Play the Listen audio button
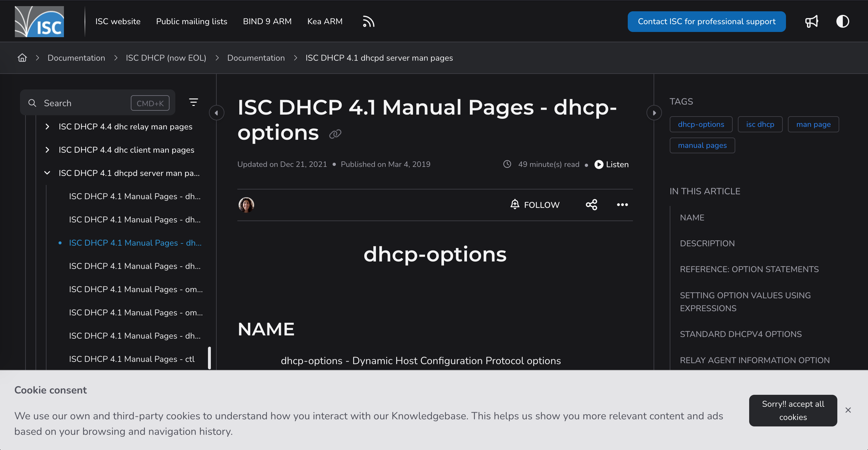The width and height of the screenshot is (868, 450). pyautogui.click(x=611, y=164)
